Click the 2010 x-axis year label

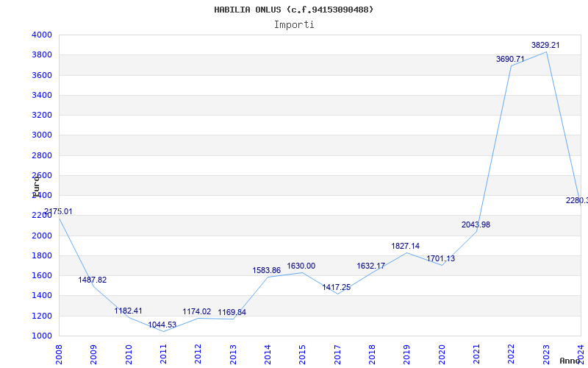[x=129, y=355]
